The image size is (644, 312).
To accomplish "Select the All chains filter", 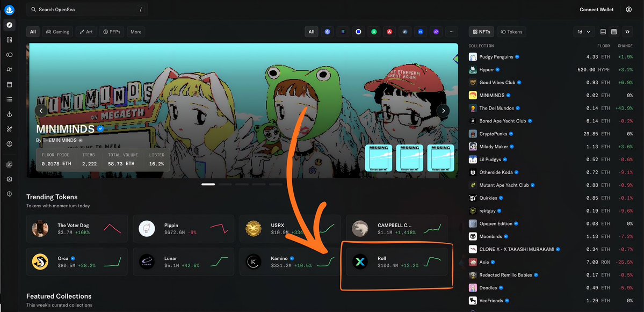I will 312,32.
